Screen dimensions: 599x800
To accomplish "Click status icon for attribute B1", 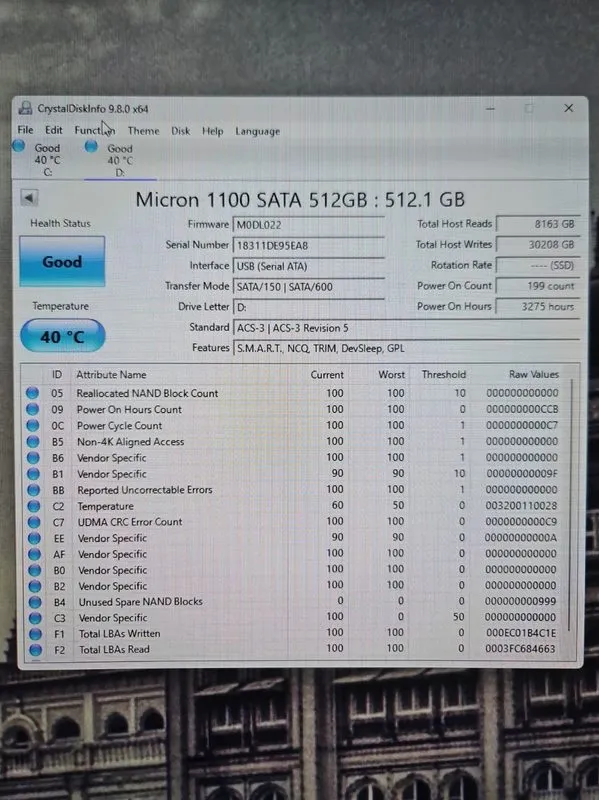I will [x=33, y=473].
